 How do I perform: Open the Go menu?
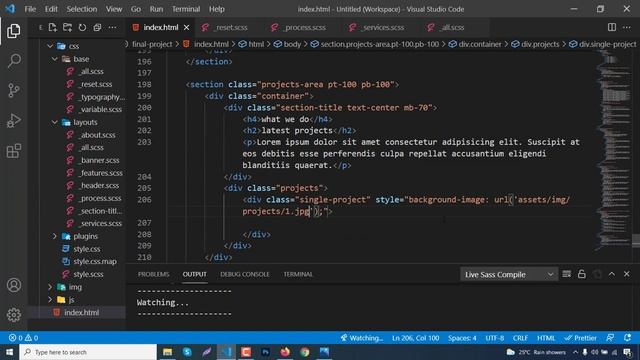[x=136, y=9]
